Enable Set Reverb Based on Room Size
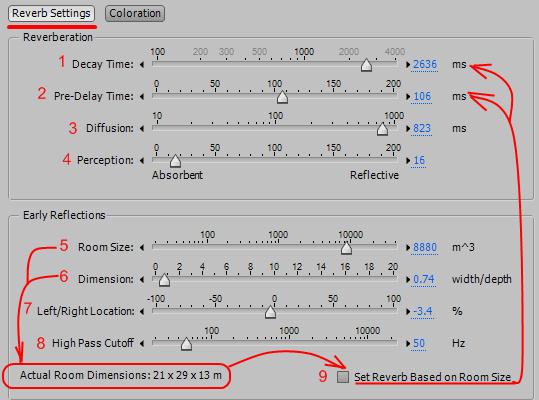 tap(343, 377)
